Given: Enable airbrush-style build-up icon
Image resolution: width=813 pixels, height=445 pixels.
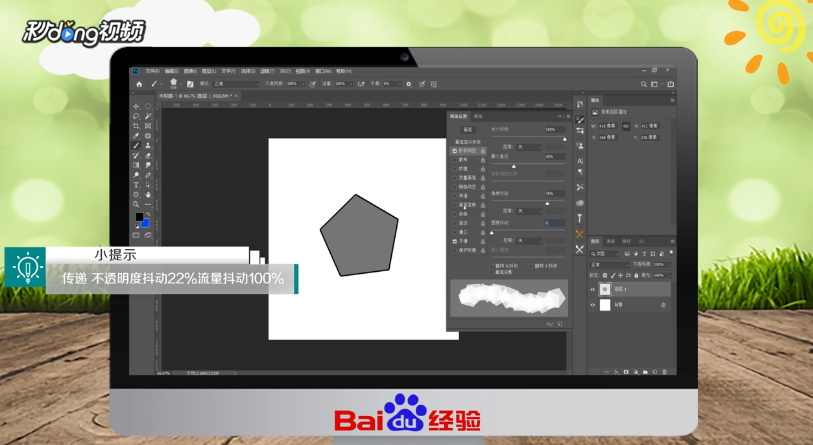Looking at the screenshot, I should 361,84.
